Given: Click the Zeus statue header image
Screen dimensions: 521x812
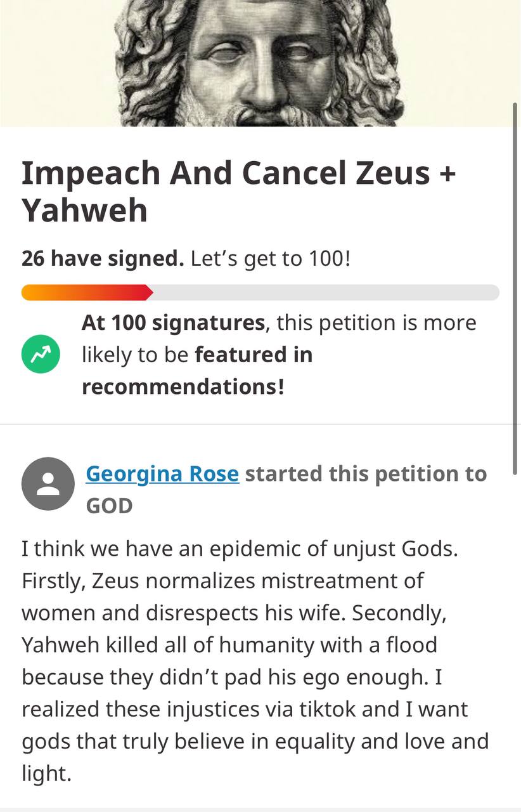Looking at the screenshot, I should point(260,63).
